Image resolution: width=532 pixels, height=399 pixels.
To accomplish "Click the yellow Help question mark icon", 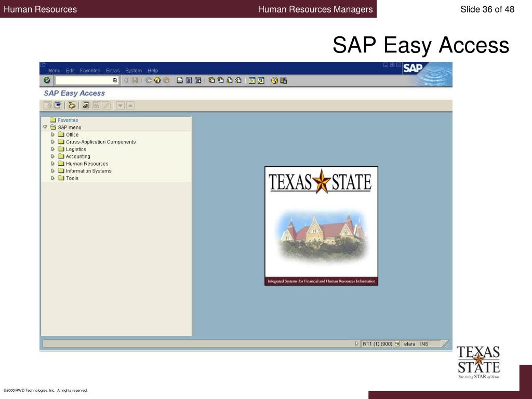I will 274,81.
